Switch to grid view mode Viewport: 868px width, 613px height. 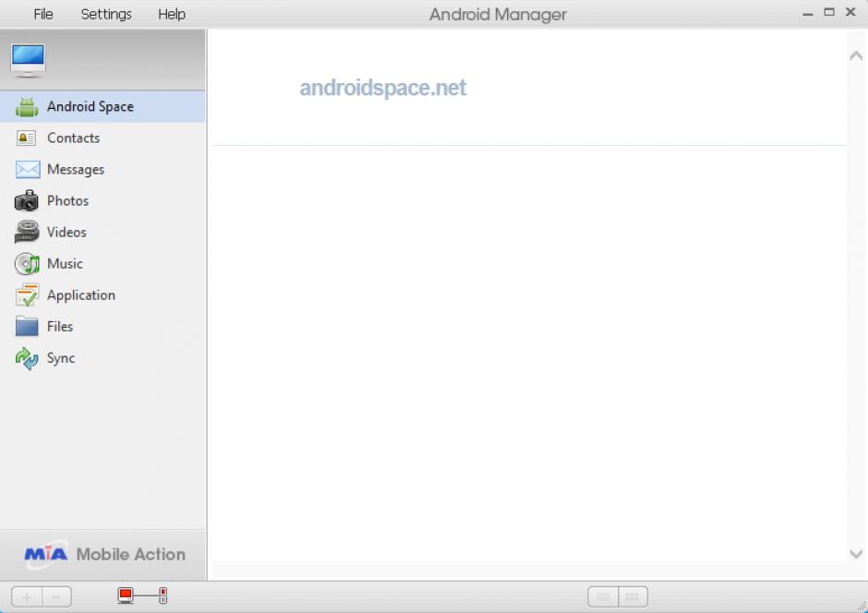633,596
